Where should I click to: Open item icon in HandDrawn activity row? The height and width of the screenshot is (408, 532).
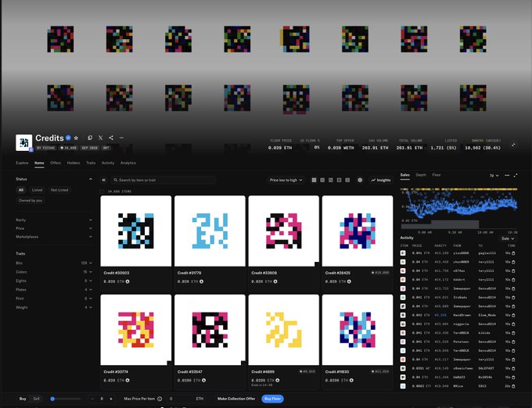coord(403,315)
